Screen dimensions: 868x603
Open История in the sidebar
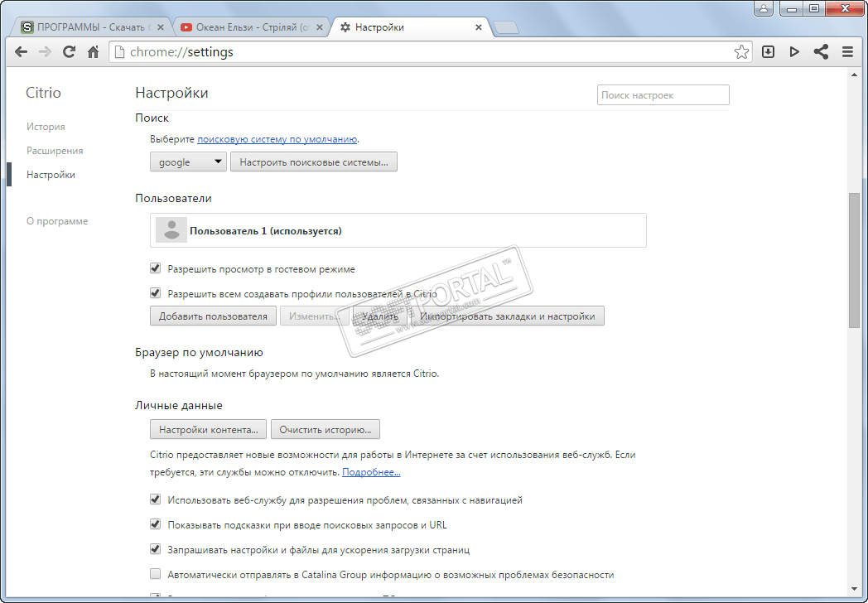click(46, 127)
